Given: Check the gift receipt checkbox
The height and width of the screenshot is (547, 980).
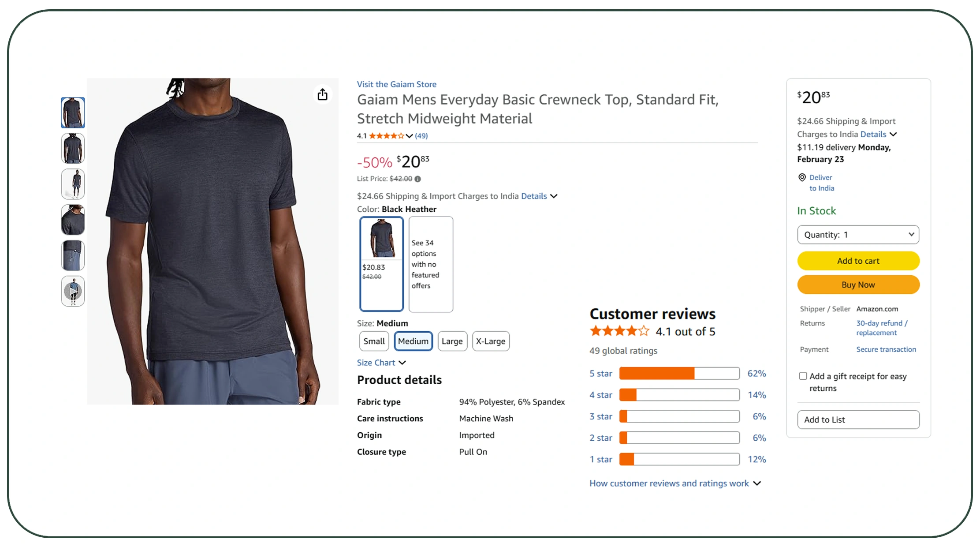Looking at the screenshot, I should 803,376.
